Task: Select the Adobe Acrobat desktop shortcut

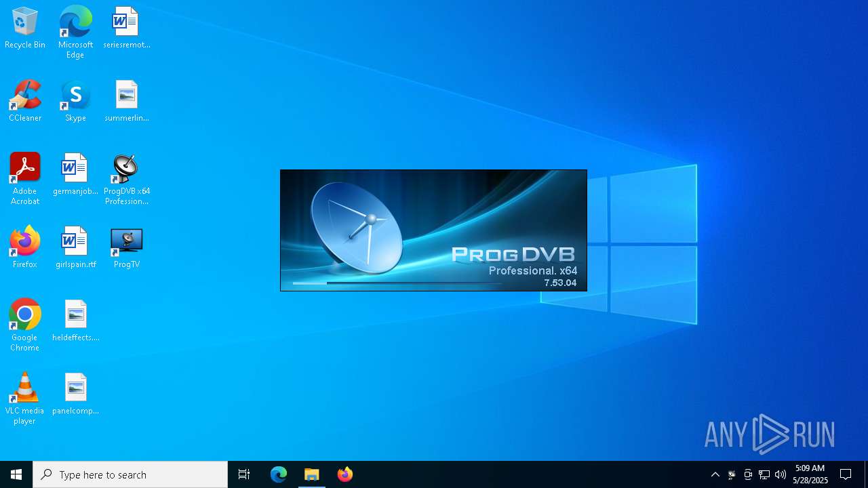Action: 25,179
